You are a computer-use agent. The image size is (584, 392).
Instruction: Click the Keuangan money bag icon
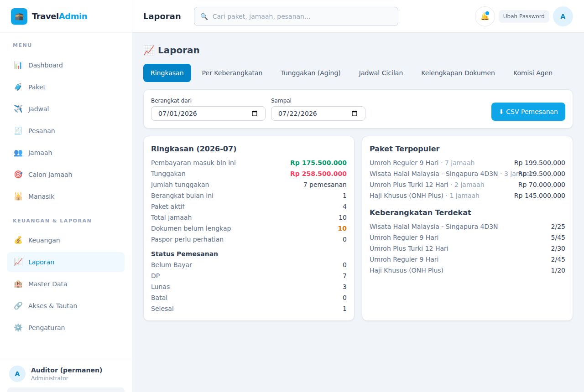coord(18,240)
